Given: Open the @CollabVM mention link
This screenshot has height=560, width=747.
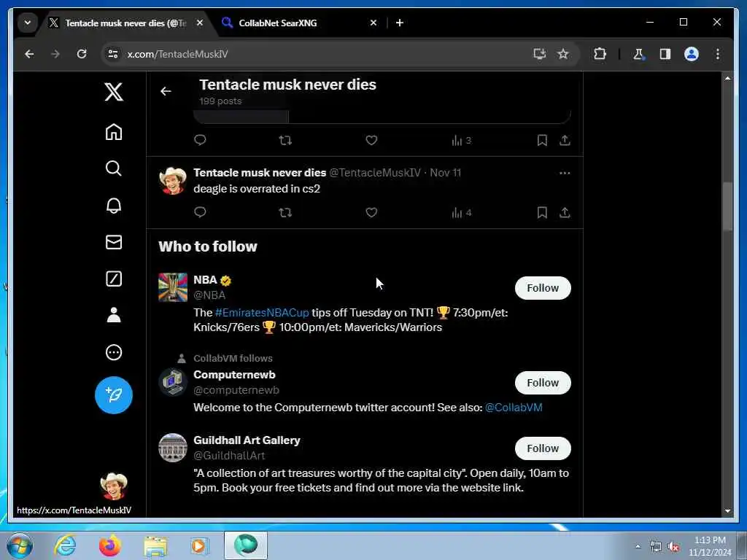Looking at the screenshot, I should click(514, 408).
